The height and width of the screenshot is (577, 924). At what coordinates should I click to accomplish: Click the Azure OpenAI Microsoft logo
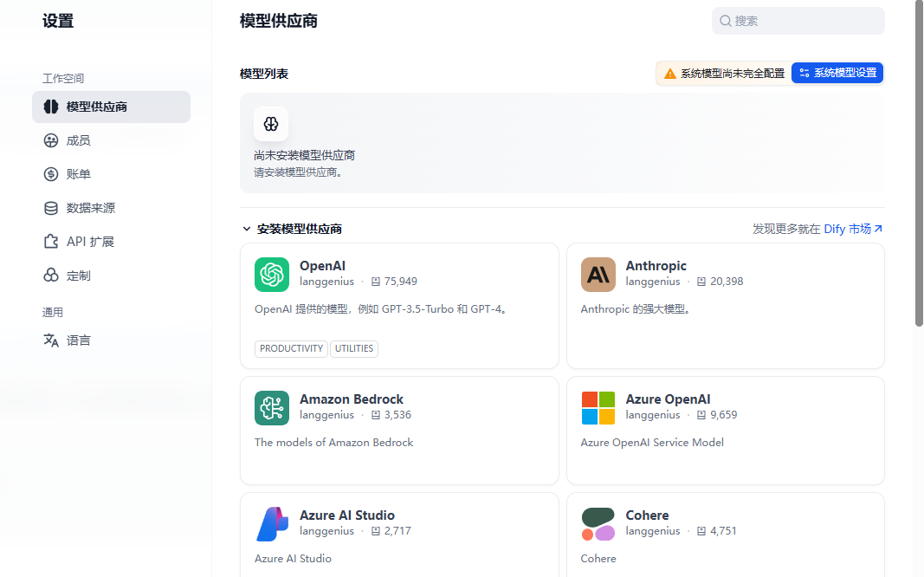click(x=598, y=408)
